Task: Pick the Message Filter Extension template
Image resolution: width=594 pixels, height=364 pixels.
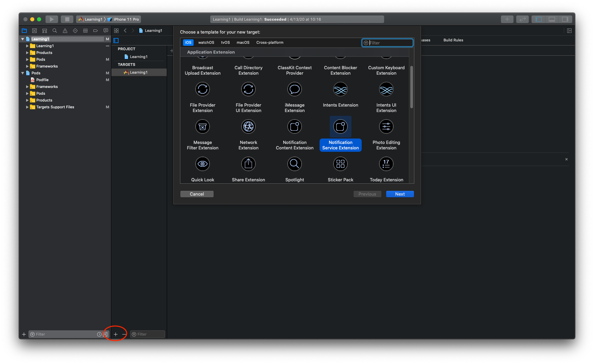Action: pos(203,135)
